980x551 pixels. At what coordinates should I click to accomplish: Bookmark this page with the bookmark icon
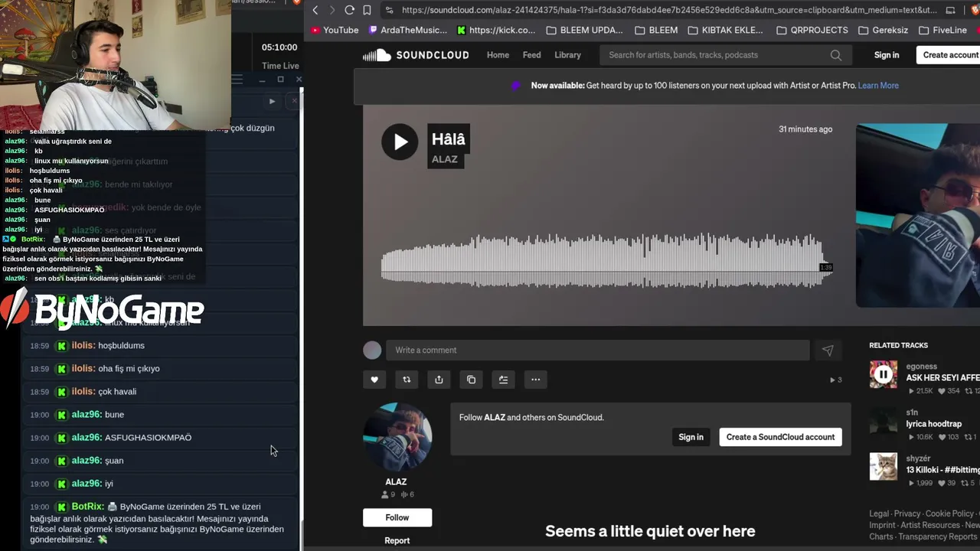367,10
